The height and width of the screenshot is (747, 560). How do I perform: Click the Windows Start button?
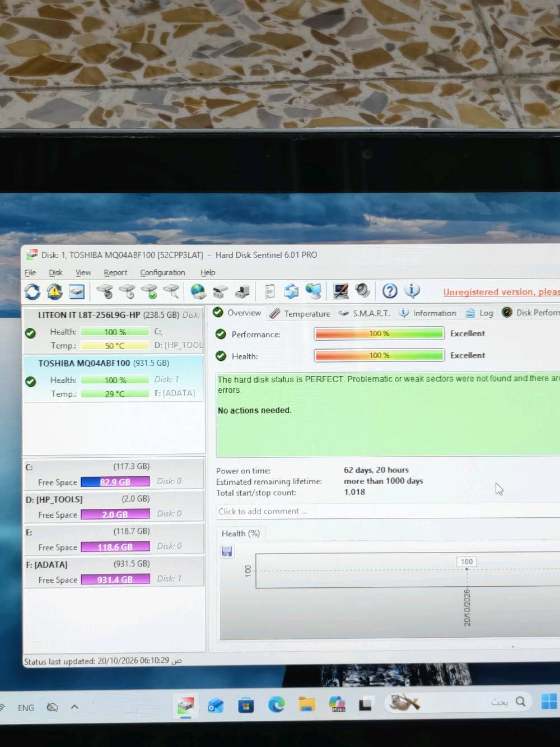pyautogui.click(x=549, y=701)
